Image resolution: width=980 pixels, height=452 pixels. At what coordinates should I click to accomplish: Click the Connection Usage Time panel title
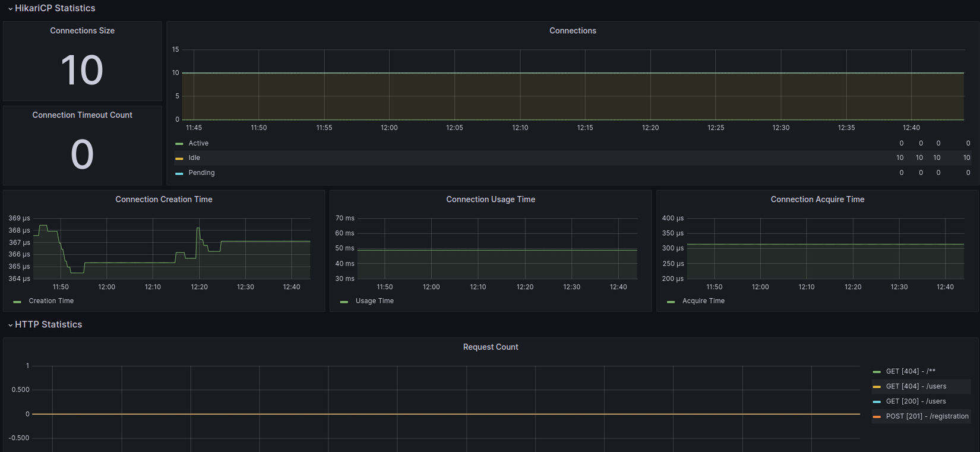(x=490, y=200)
